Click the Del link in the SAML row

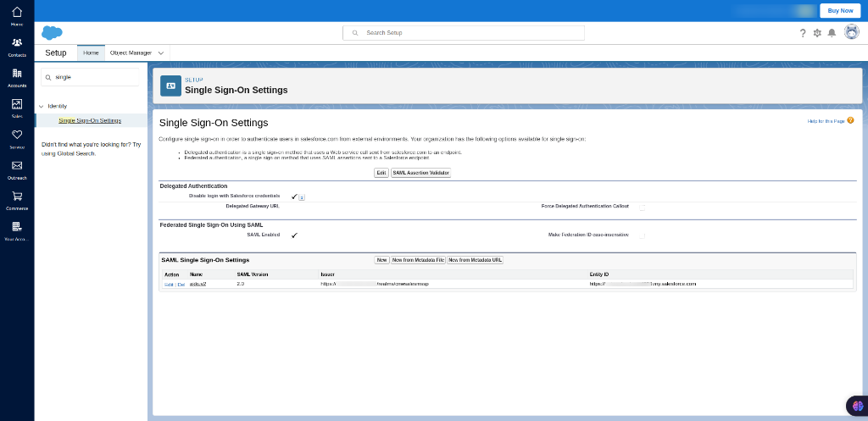(181, 285)
